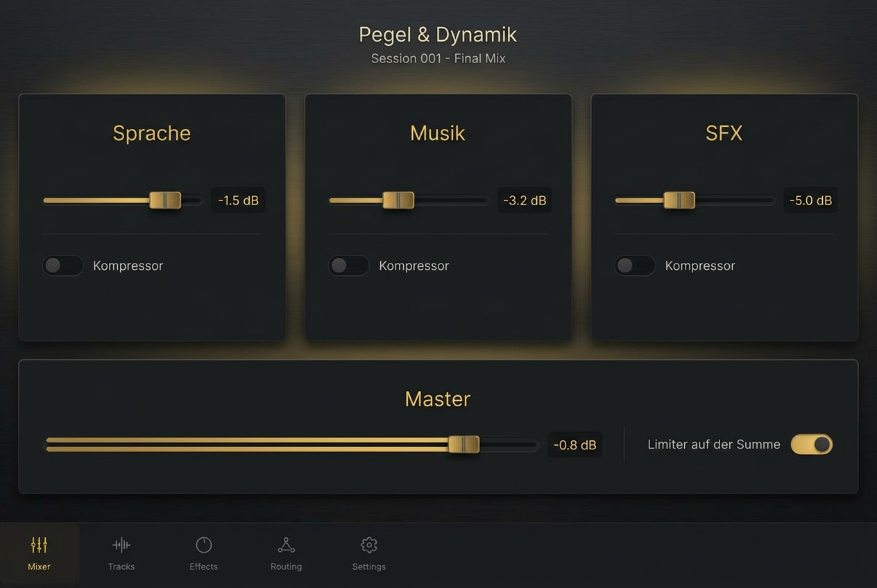Click the Limiter auf der Summe label
The image size is (877, 588).
click(714, 444)
